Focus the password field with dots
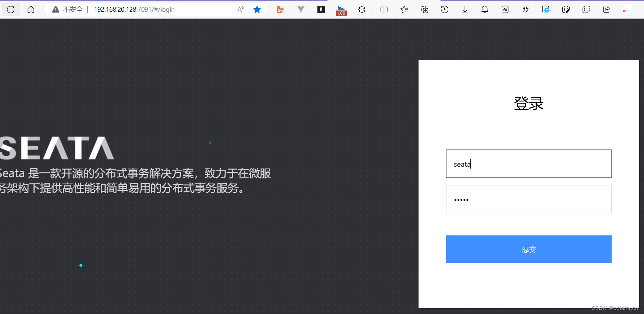The width and height of the screenshot is (644, 314). [x=529, y=199]
